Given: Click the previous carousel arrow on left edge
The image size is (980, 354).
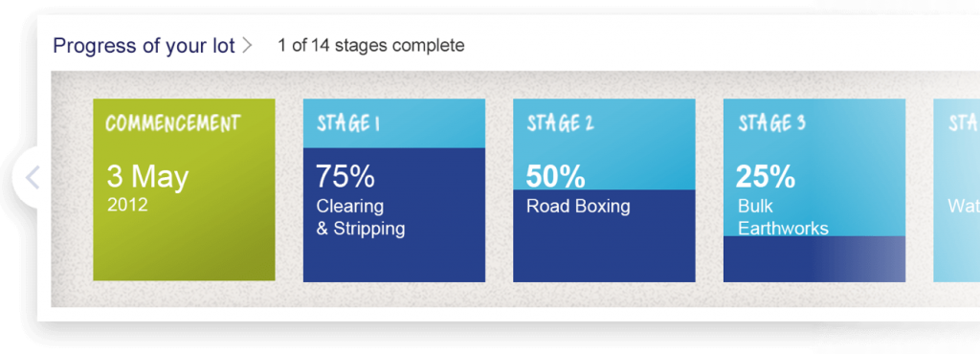Looking at the screenshot, I should pos(33,177).
